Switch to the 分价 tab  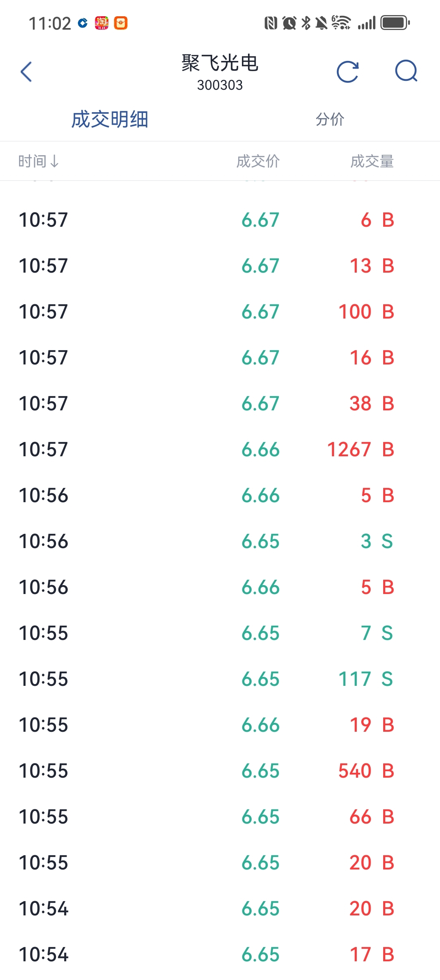tap(330, 119)
